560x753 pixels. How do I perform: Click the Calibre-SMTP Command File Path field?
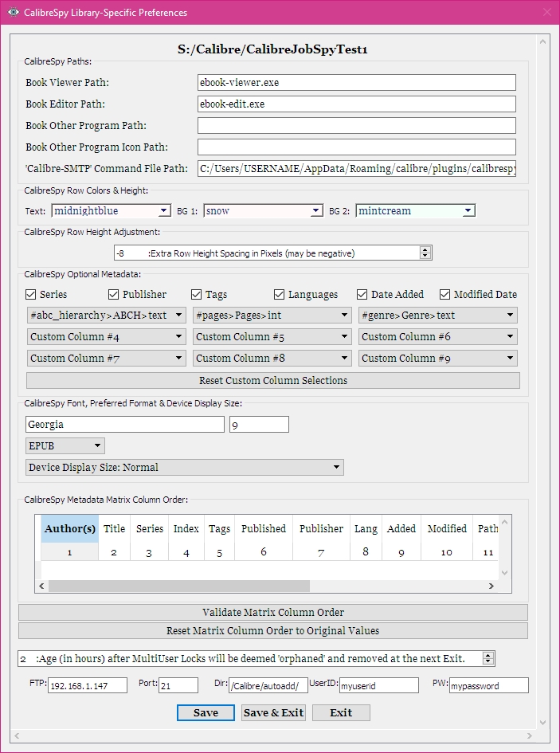point(356,169)
